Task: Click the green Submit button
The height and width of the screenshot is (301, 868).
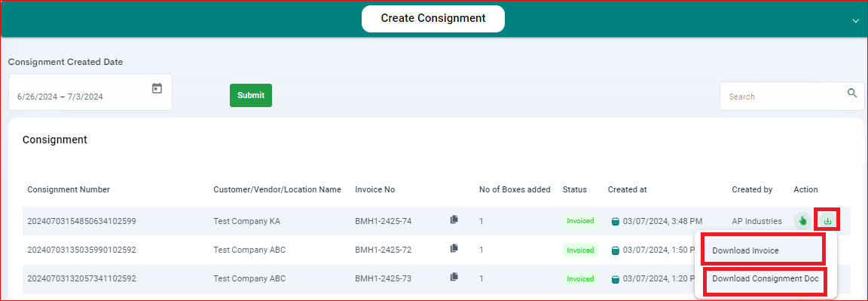Action: click(x=251, y=95)
